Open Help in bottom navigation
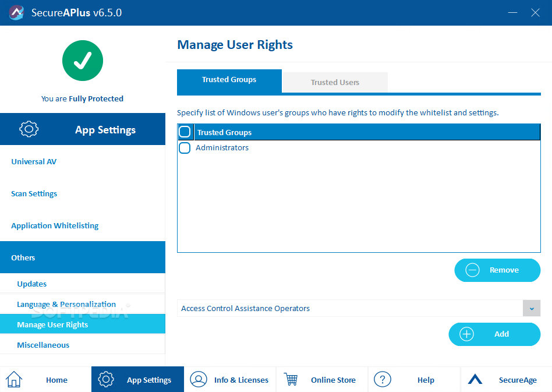The image size is (552, 392). tap(415, 379)
